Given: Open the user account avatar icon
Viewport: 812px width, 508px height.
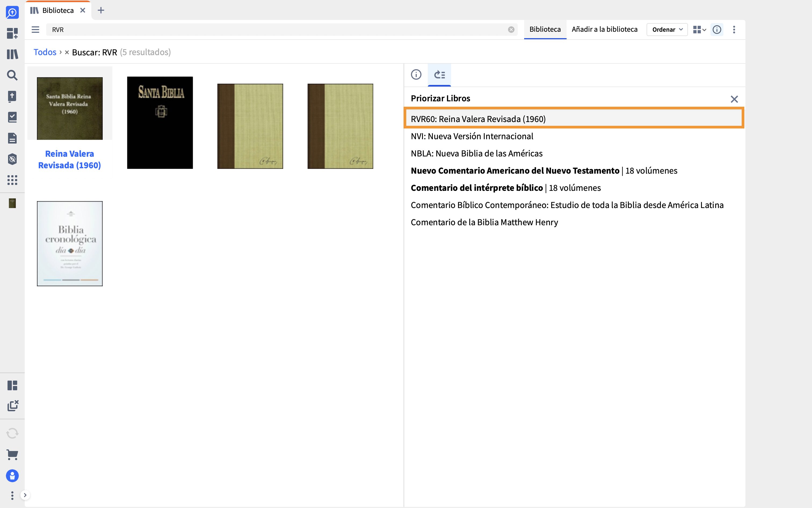Looking at the screenshot, I should click(12, 476).
